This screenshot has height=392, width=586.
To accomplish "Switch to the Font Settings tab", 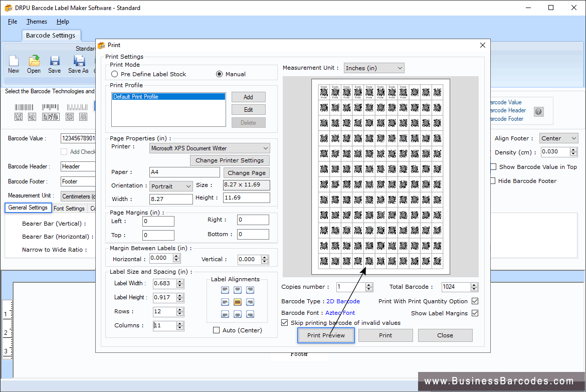I will point(69,208).
